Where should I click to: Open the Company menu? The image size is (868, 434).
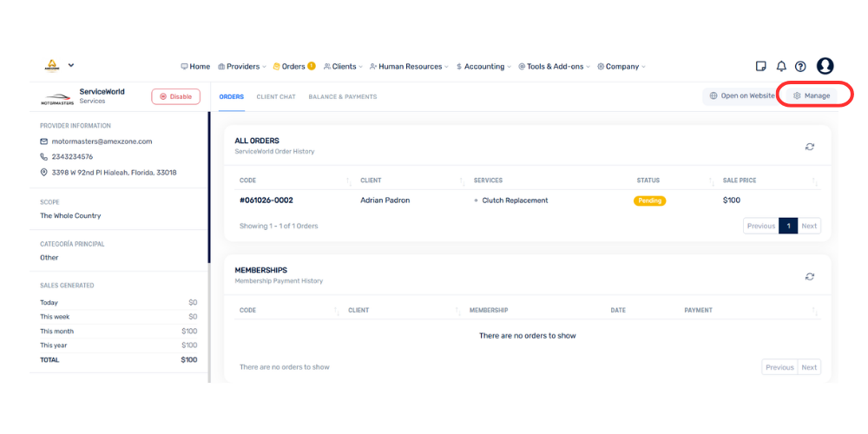621,67
